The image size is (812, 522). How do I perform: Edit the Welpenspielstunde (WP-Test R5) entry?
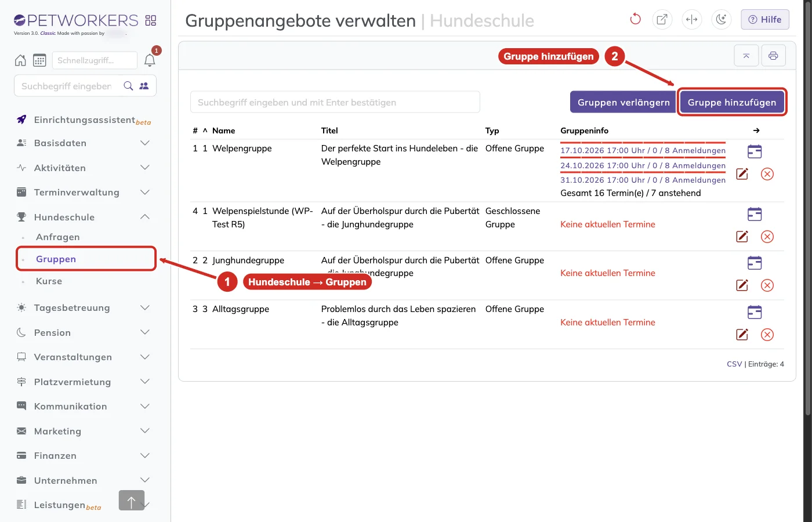742,237
